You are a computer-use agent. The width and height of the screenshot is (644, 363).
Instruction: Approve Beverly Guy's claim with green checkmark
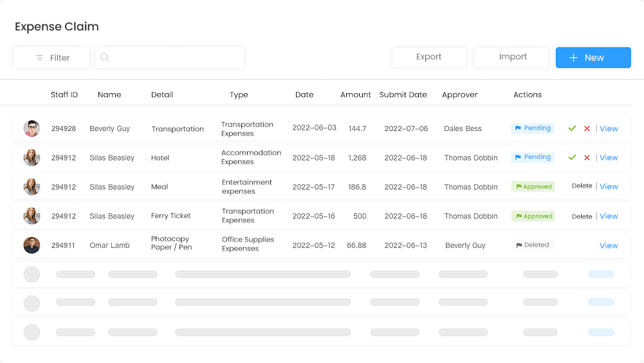coord(572,128)
